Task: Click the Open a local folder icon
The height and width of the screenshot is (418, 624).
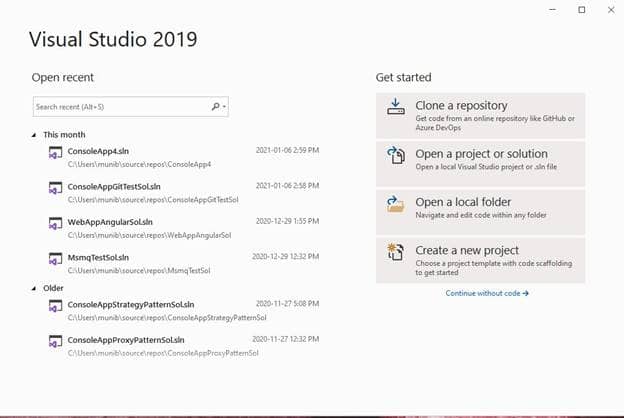Action: pyautogui.click(x=396, y=203)
